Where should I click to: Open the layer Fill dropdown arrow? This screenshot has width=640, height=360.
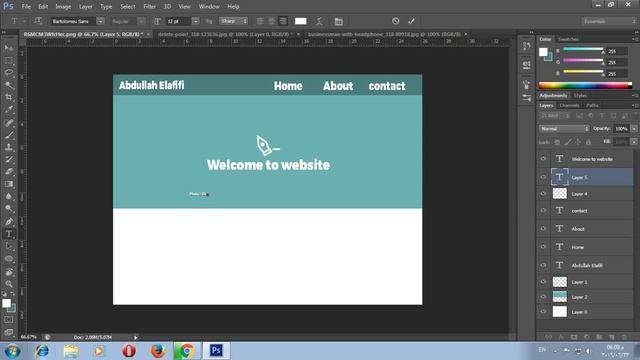634,142
